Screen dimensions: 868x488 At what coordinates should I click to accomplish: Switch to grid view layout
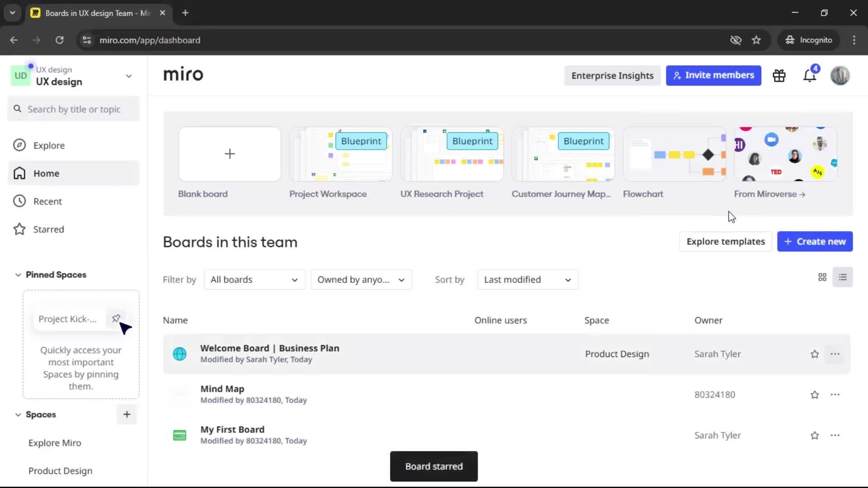coord(822,277)
